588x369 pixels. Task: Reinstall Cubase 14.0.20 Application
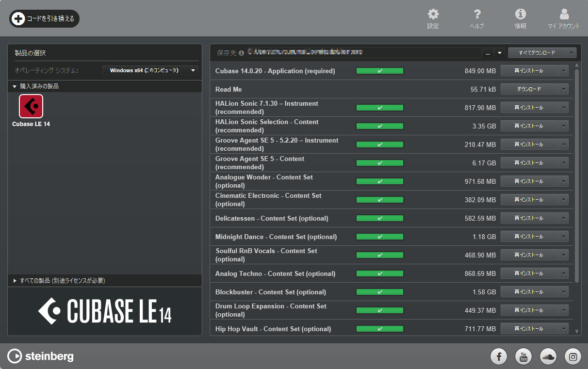pyautogui.click(x=529, y=71)
